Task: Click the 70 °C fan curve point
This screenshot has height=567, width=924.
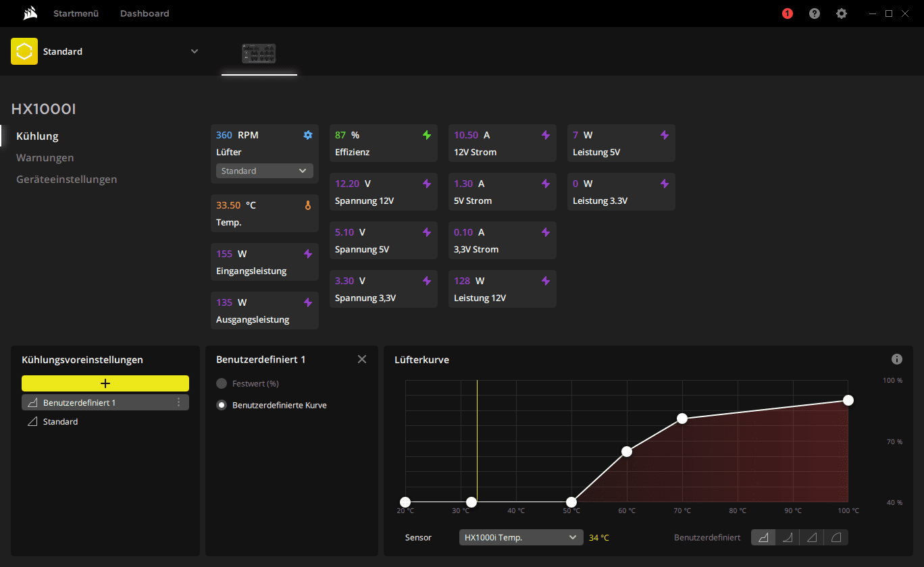Action: click(682, 418)
